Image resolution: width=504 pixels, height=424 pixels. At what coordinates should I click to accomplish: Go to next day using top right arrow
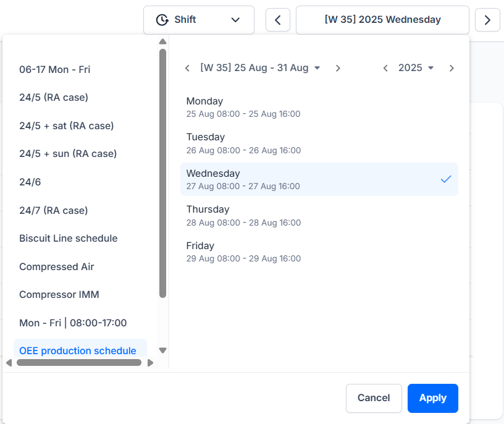point(487,20)
